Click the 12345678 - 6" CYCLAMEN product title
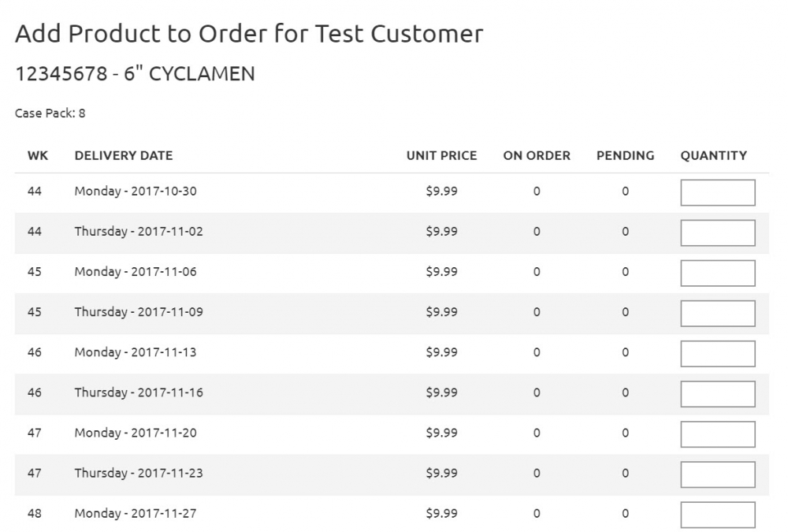788x532 pixels. (x=136, y=73)
